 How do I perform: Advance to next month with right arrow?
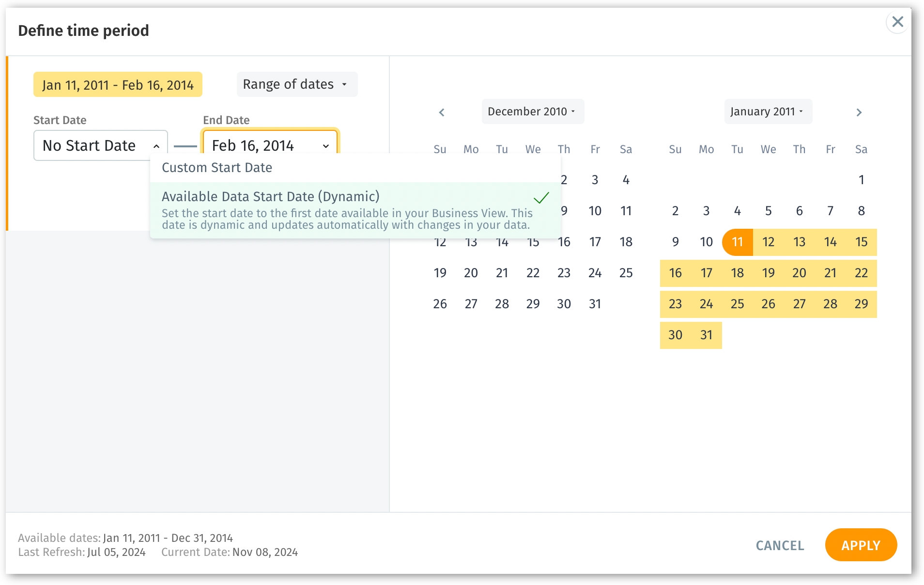859,112
